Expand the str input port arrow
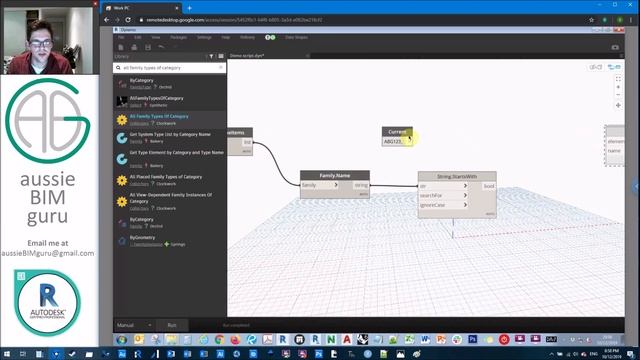The width and height of the screenshot is (640, 360). tap(465, 186)
